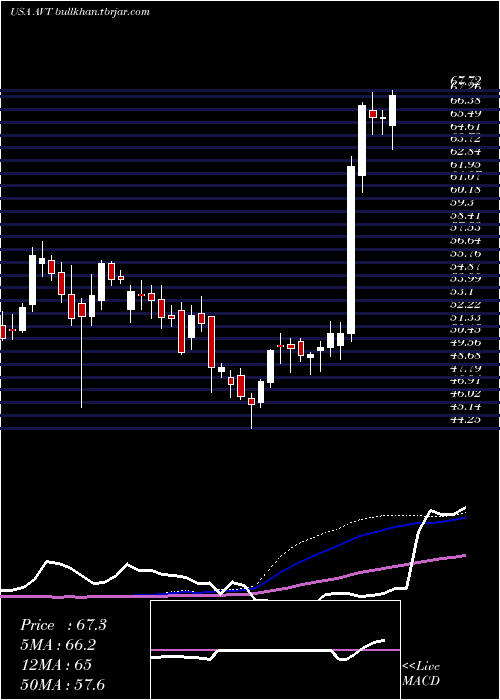The width and height of the screenshot is (500, 700).
Task: Click the '5MA : 66.2' value
Action: (x=58, y=645)
